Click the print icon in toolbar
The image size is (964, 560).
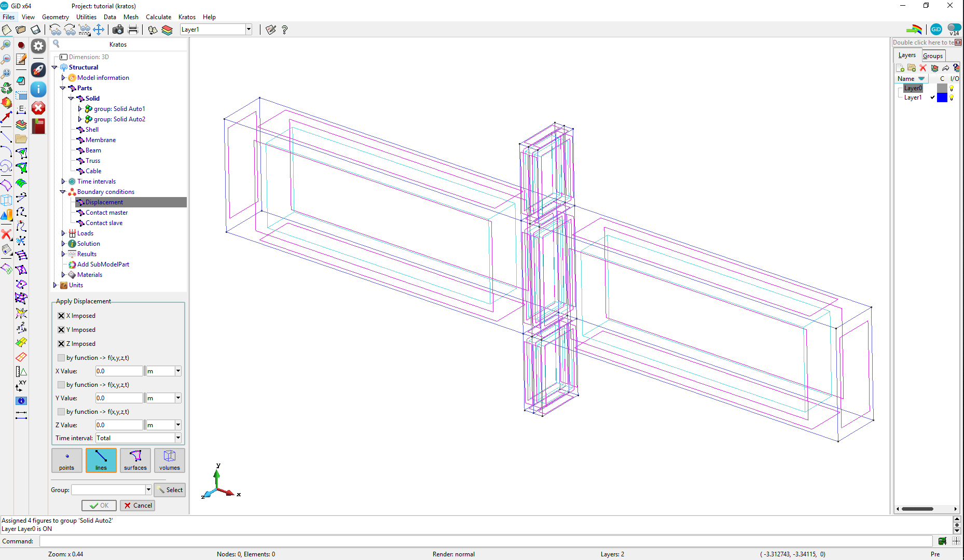pos(133,30)
